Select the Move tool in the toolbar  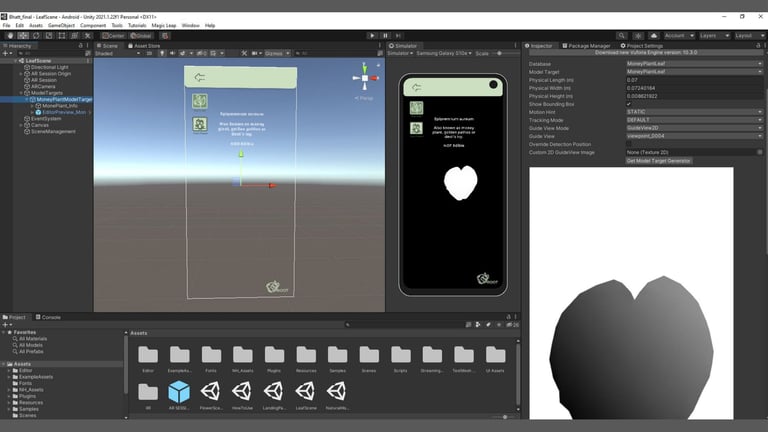tap(23, 36)
